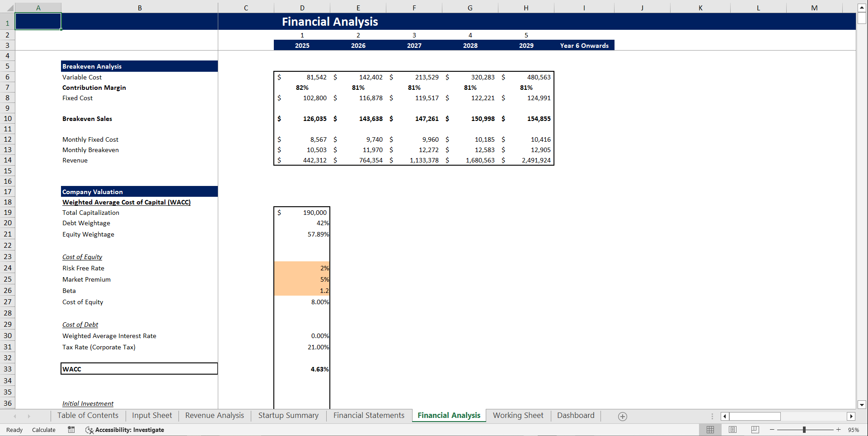Open the Financial Statements sheet

368,415
